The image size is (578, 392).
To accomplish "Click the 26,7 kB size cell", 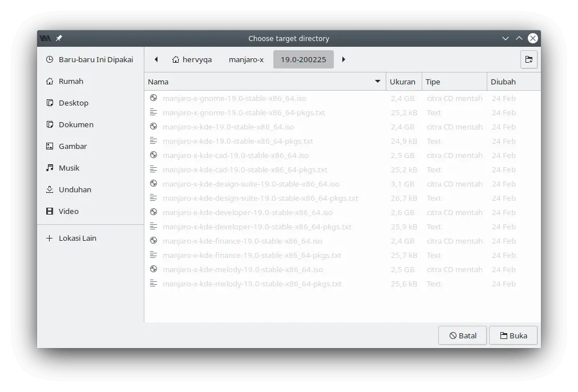I will coord(404,198).
